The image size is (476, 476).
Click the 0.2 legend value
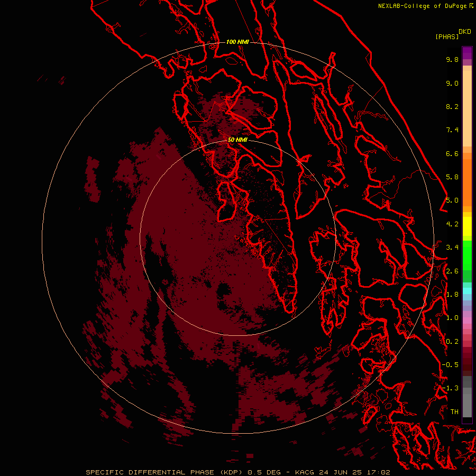(x=452, y=342)
